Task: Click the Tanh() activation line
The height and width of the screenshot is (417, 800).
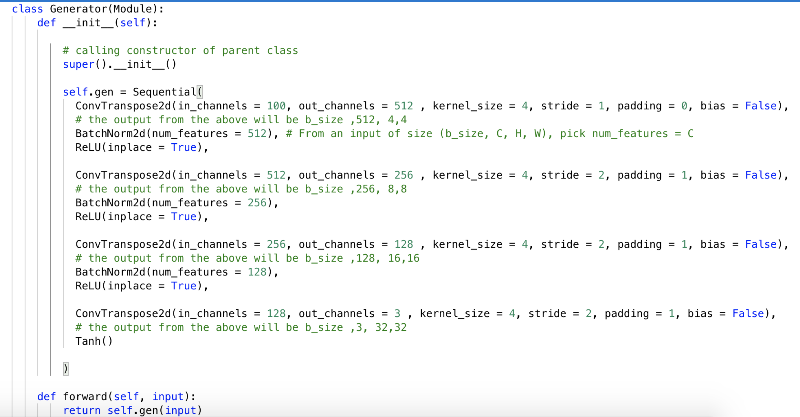Action: 94,341
